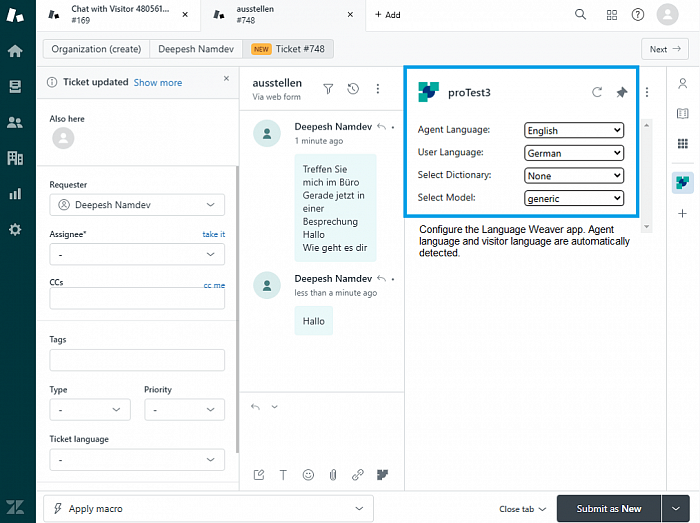Viewport: 700px width, 523px height.
Task: Click Submit as New button
Action: (x=608, y=508)
